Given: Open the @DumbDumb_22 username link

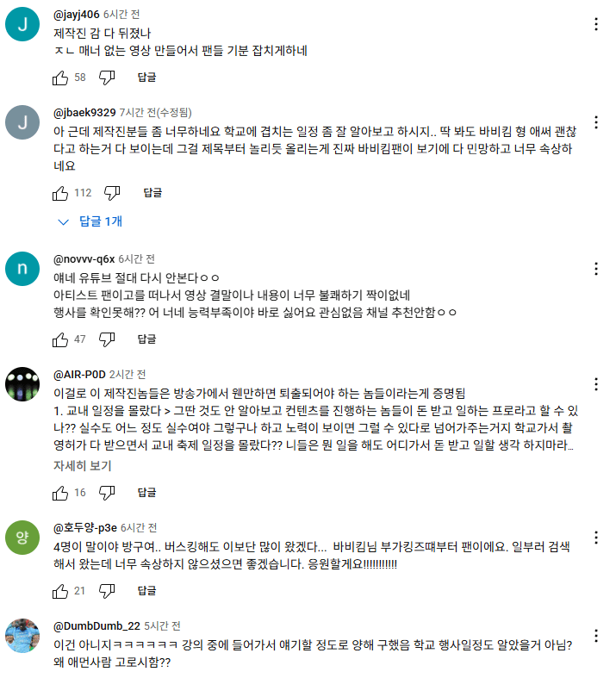Looking at the screenshot, I should pyautogui.click(x=96, y=626).
